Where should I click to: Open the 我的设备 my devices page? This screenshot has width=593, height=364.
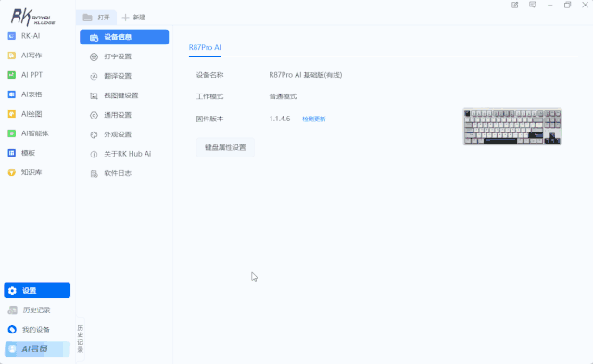(x=29, y=329)
